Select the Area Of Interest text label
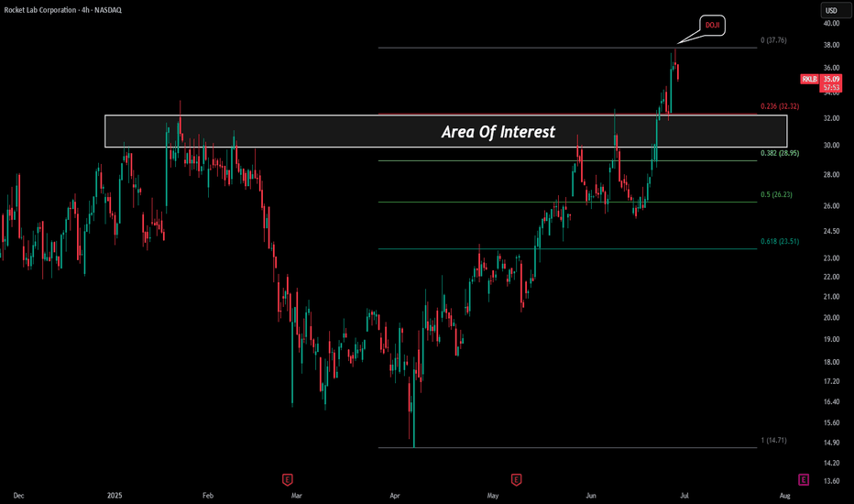 coord(498,132)
